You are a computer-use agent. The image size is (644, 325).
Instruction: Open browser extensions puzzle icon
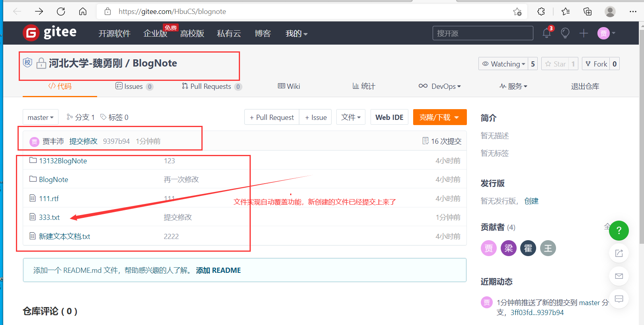click(541, 12)
